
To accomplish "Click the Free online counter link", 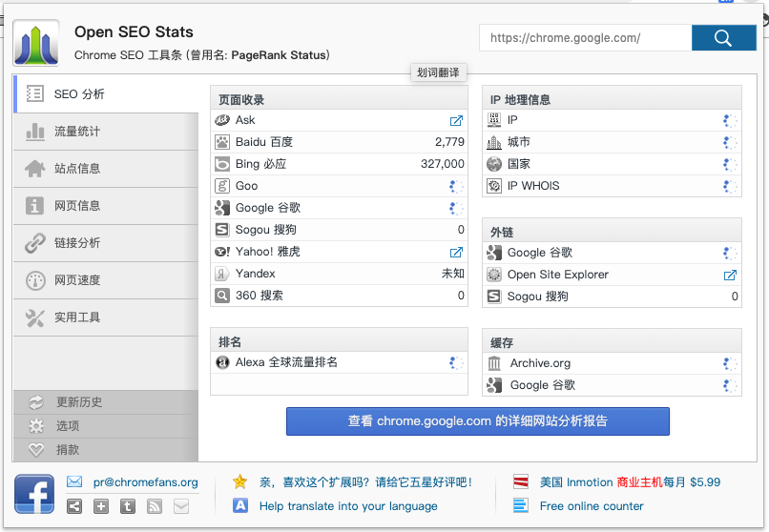I will point(592,506).
